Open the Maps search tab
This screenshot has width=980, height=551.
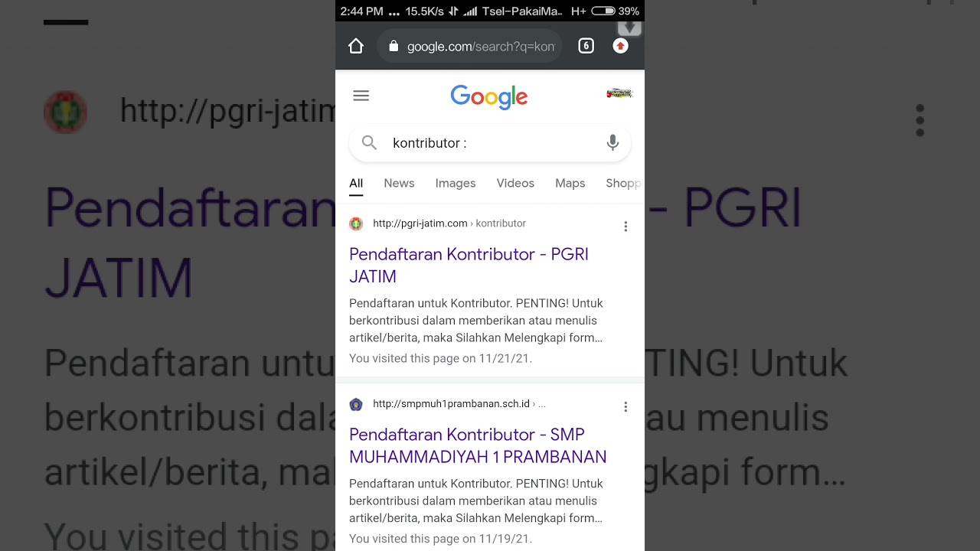pyautogui.click(x=570, y=184)
